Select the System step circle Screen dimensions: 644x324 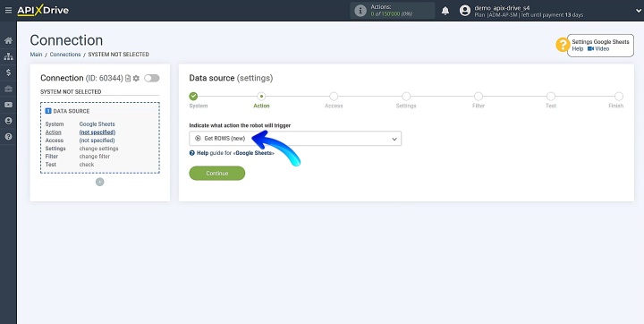[x=193, y=96]
